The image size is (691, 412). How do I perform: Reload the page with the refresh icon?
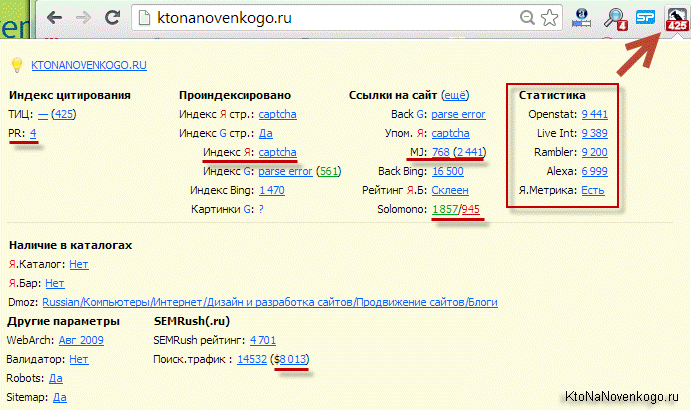112,18
